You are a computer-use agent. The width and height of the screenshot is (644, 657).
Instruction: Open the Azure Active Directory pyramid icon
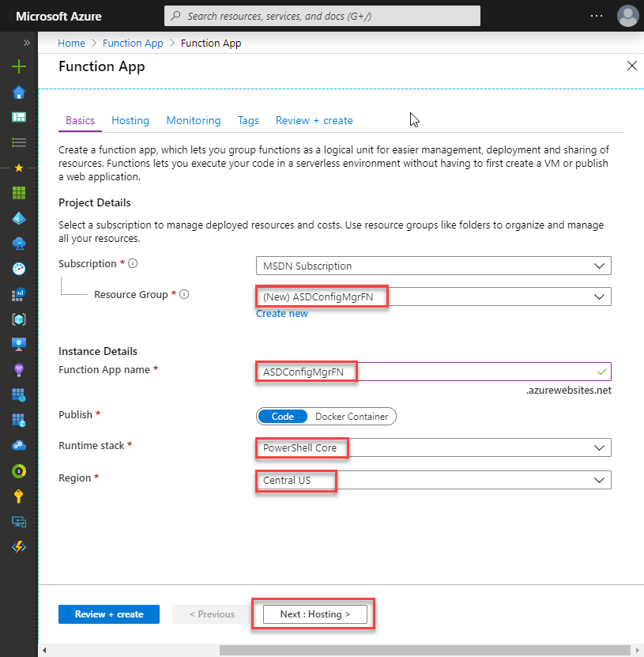19,218
